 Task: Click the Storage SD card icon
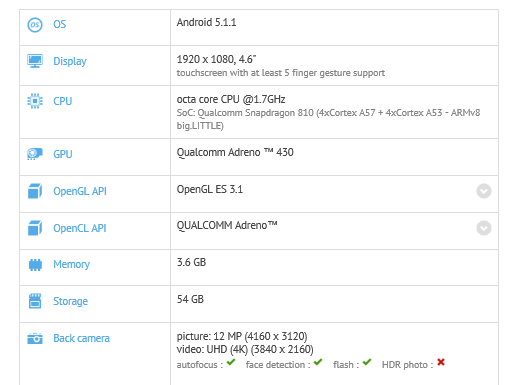[x=35, y=301]
